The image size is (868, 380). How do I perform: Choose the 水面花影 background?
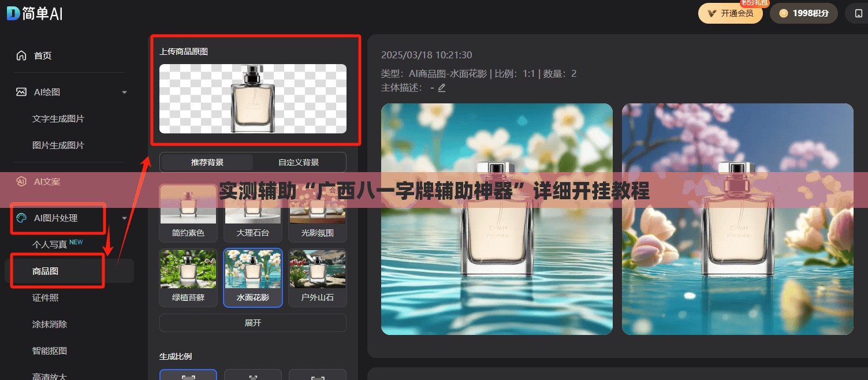[253, 278]
